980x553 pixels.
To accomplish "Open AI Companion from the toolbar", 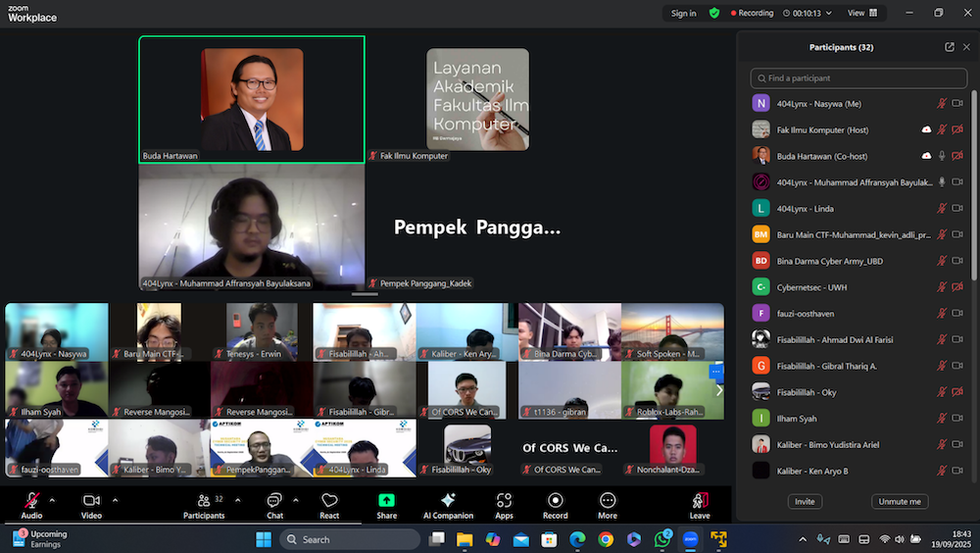I will pos(447,504).
